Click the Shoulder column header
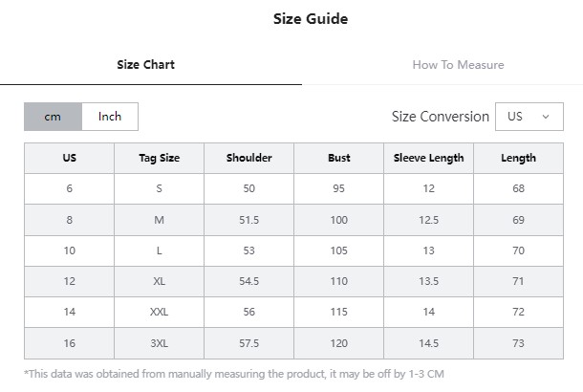 (x=249, y=158)
